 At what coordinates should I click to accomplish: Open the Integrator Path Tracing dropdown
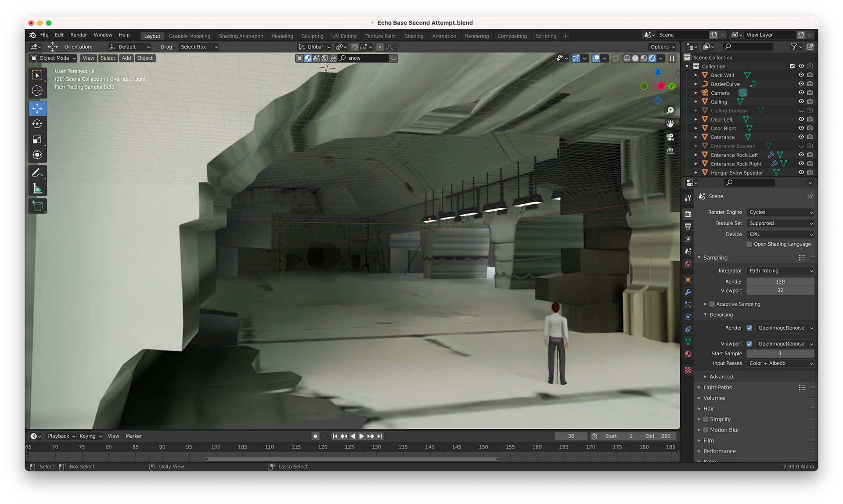tap(780, 271)
